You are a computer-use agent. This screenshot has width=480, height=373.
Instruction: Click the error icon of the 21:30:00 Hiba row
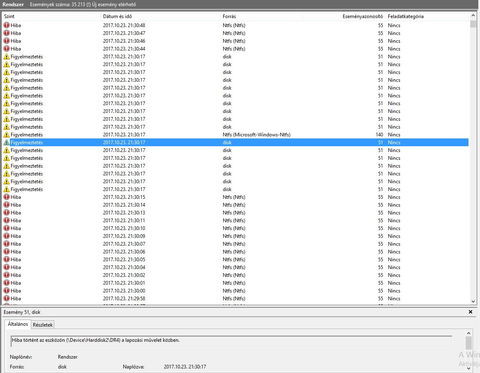6,291
